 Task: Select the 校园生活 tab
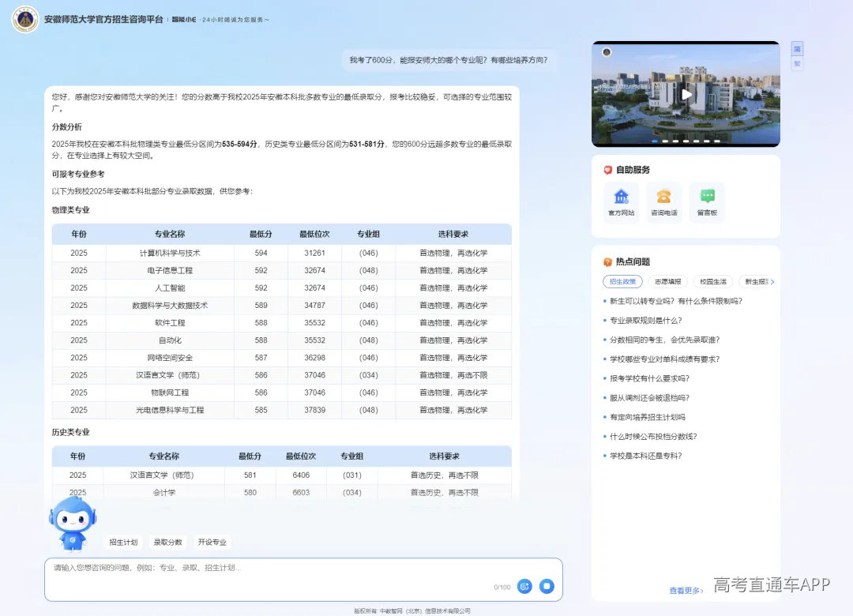click(712, 281)
